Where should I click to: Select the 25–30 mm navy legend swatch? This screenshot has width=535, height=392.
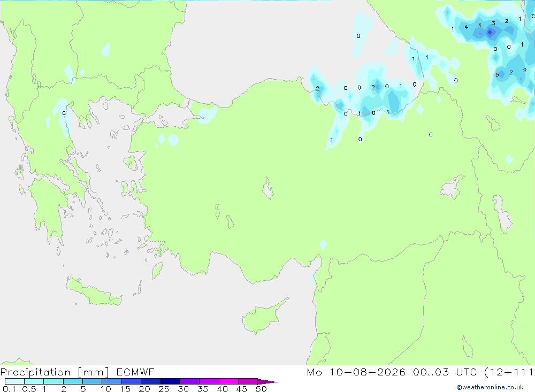170,381
